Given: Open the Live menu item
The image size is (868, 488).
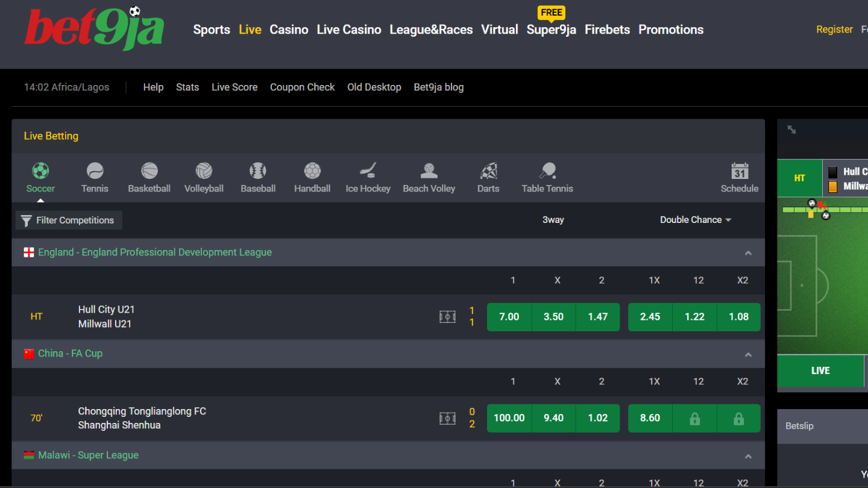Looking at the screenshot, I should [x=250, y=30].
